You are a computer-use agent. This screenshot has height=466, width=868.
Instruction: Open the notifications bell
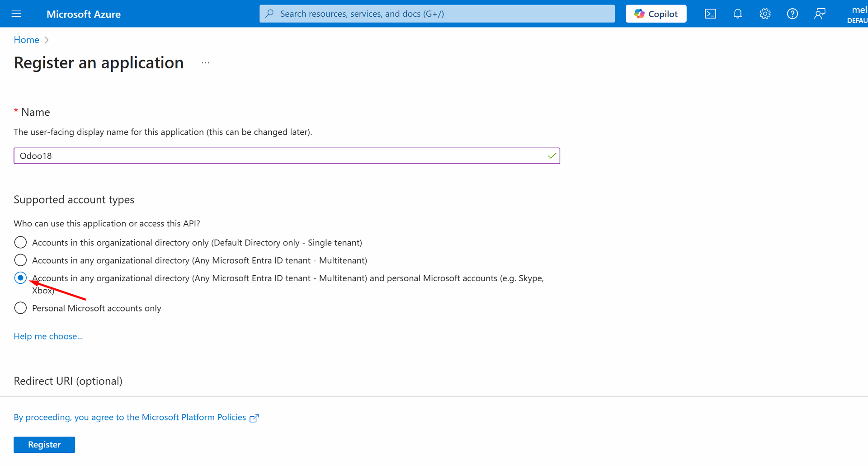[738, 14]
